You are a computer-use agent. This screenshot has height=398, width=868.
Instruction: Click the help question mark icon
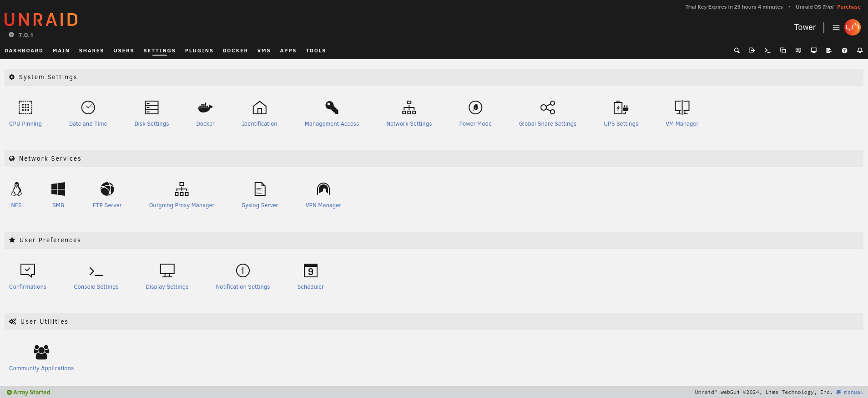844,51
